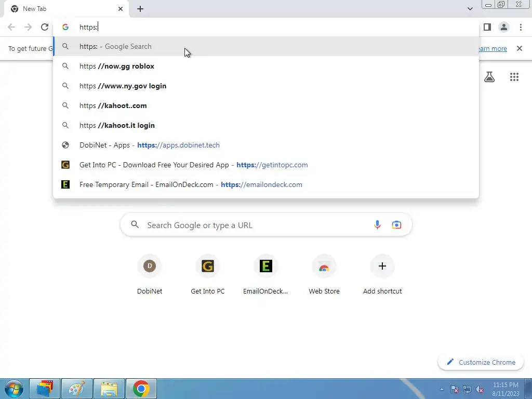Open the DobiNet shortcut tile
This screenshot has height=399, width=532.
150,274
